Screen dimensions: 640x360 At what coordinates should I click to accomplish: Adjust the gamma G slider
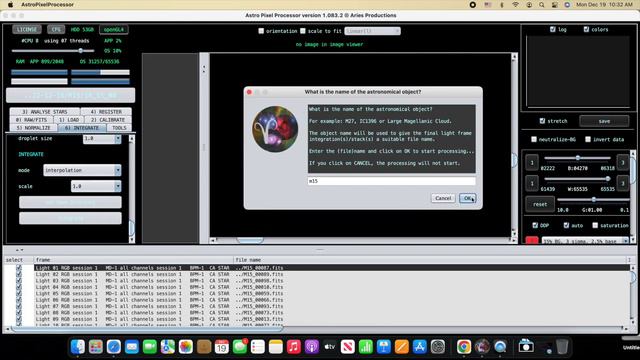coord(593,200)
